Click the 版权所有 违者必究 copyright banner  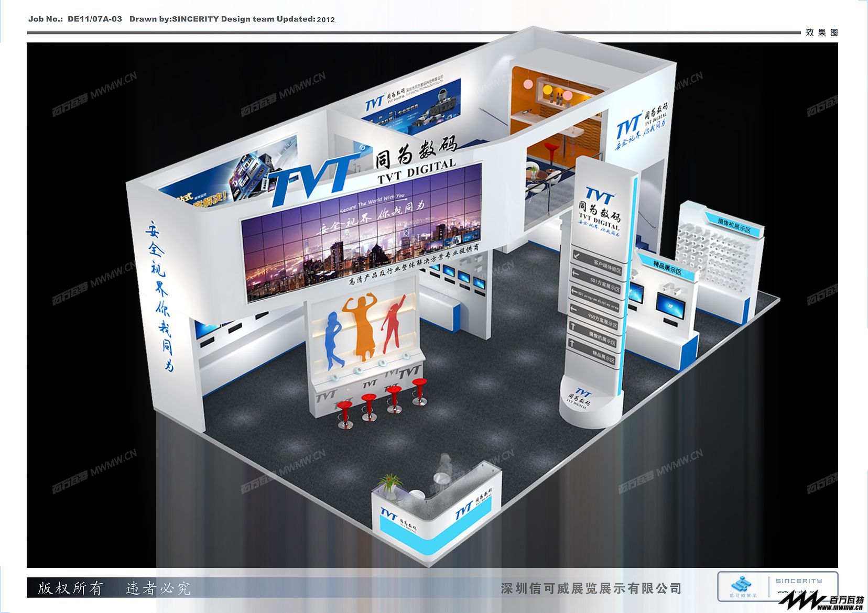coord(114,588)
